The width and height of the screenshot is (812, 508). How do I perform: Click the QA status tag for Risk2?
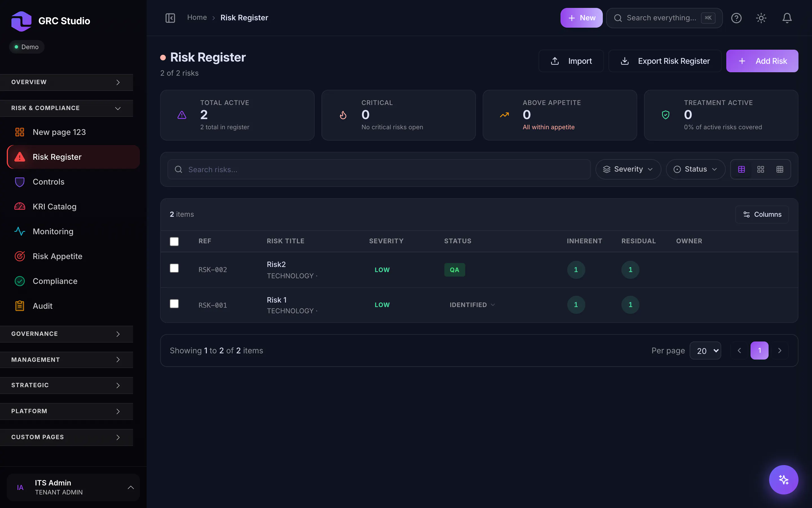(454, 270)
